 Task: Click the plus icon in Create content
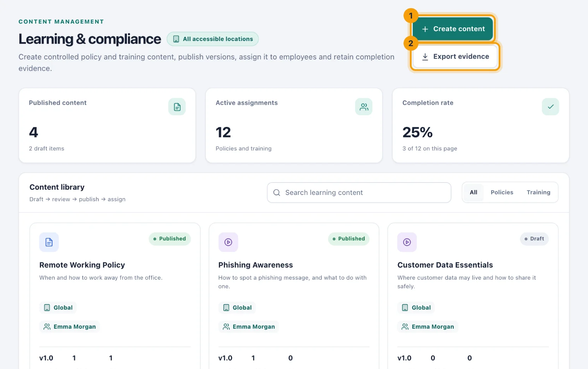425,29
